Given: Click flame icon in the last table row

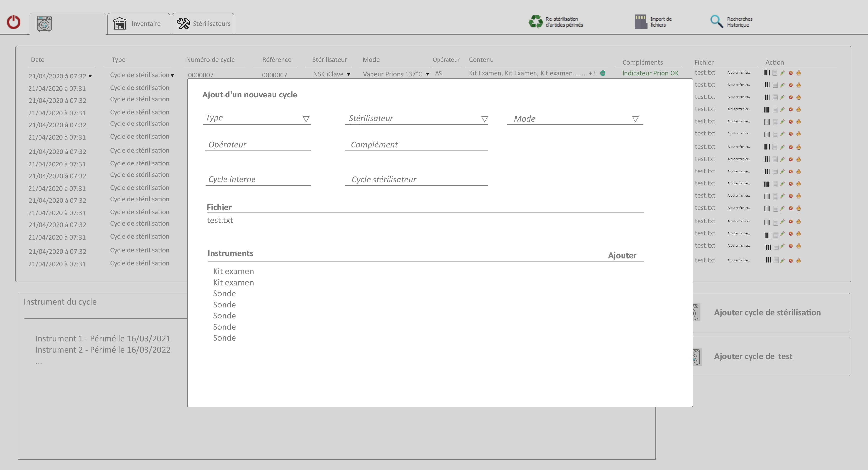Looking at the screenshot, I should pyautogui.click(x=799, y=260).
